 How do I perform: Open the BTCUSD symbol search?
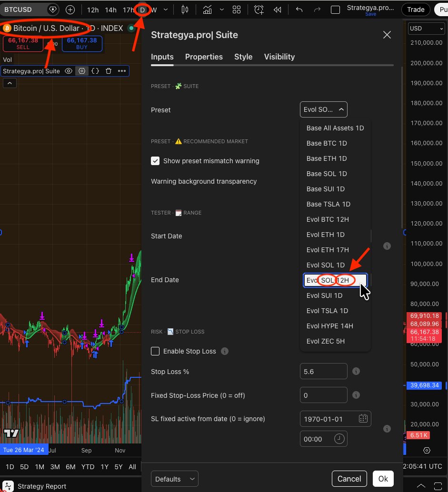point(18,10)
